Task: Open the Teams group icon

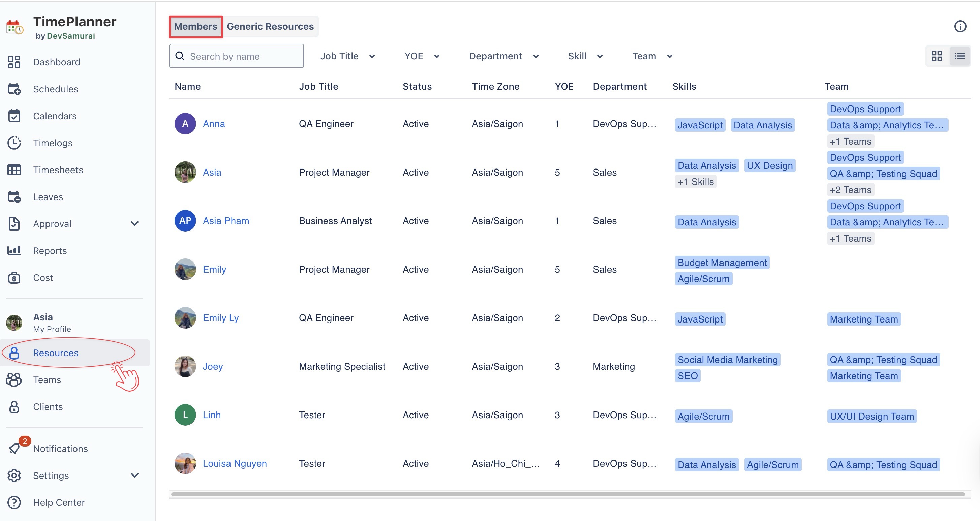Action: point(14,380)
